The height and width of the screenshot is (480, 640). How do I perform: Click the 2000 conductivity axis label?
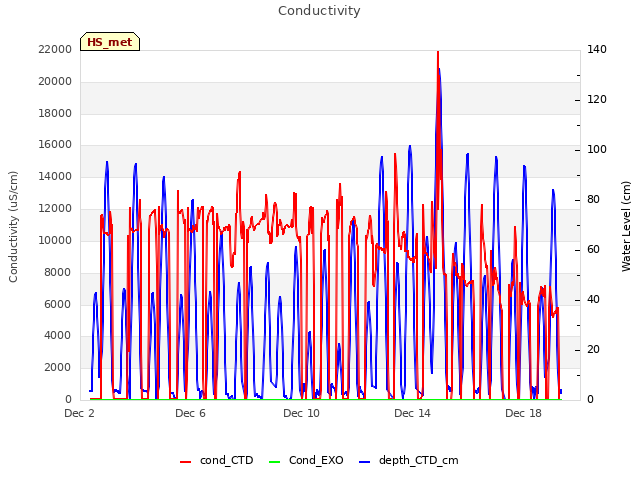58,367
